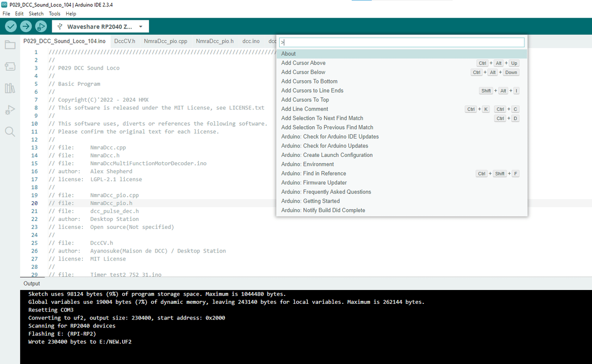Switch to the dcc.ino tab
Viewport: 592px width, 364px height.
251,41
